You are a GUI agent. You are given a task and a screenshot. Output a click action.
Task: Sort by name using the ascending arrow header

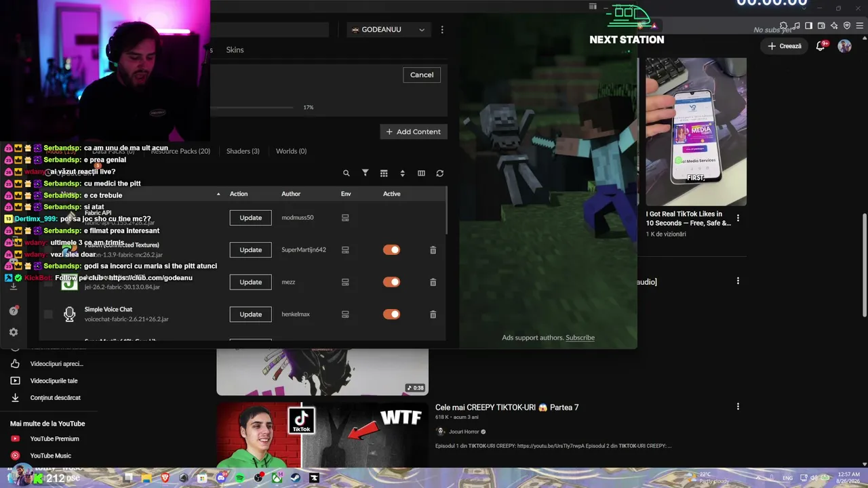click(x=218, y=195)
